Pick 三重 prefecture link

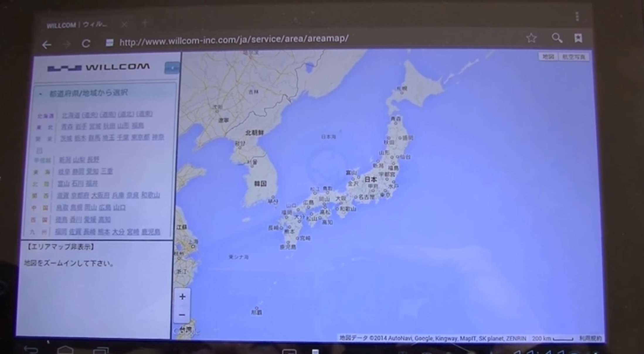107,171
